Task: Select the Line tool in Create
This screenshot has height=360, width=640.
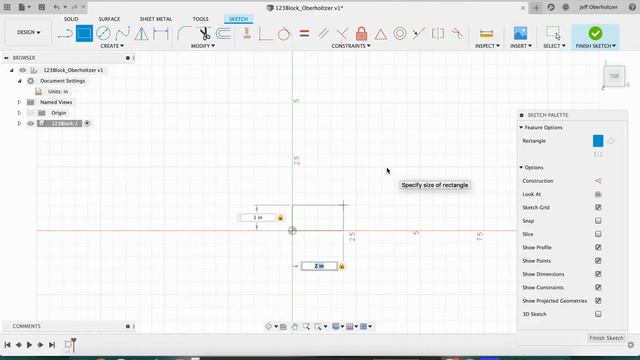Action: point(64,34)
